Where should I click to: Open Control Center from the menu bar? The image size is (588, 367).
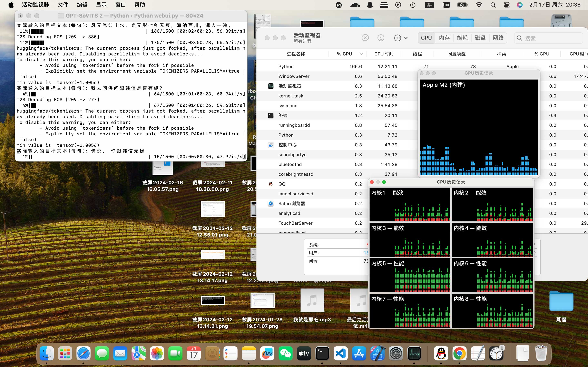(507, 5)
